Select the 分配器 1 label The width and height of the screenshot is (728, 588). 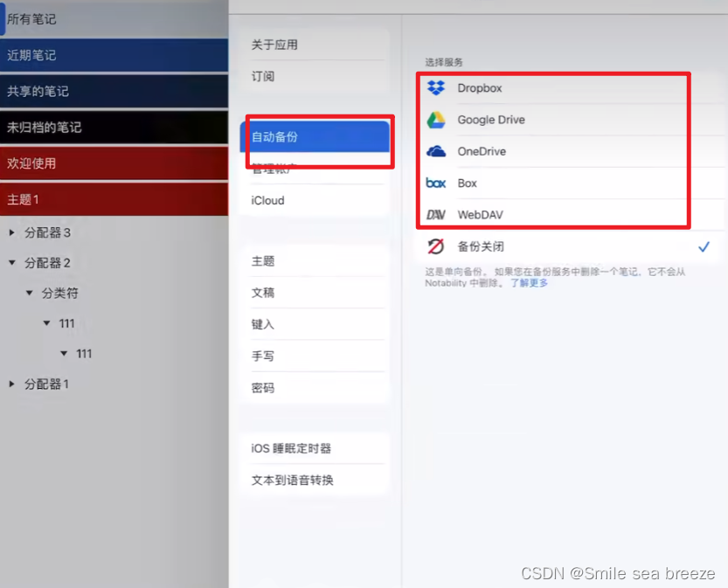(46, 384)
